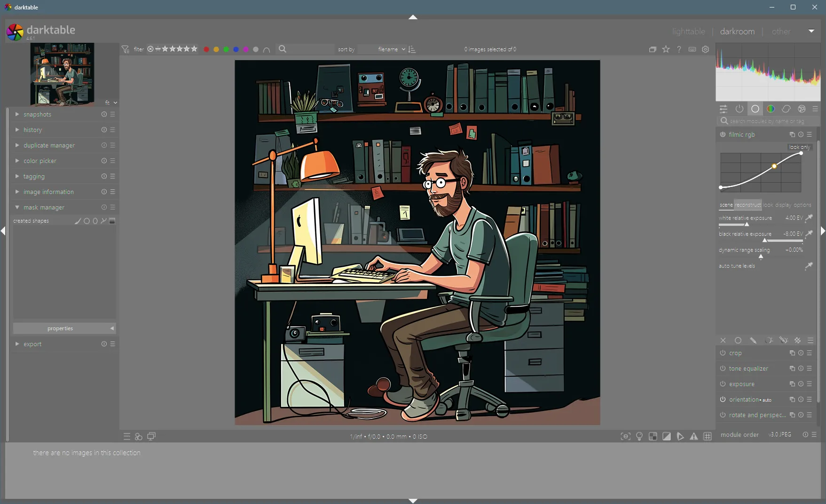This screenshot has height=504, width=826.
Task: Toggle gamut check warning icon
Action: tap(694, 436)
